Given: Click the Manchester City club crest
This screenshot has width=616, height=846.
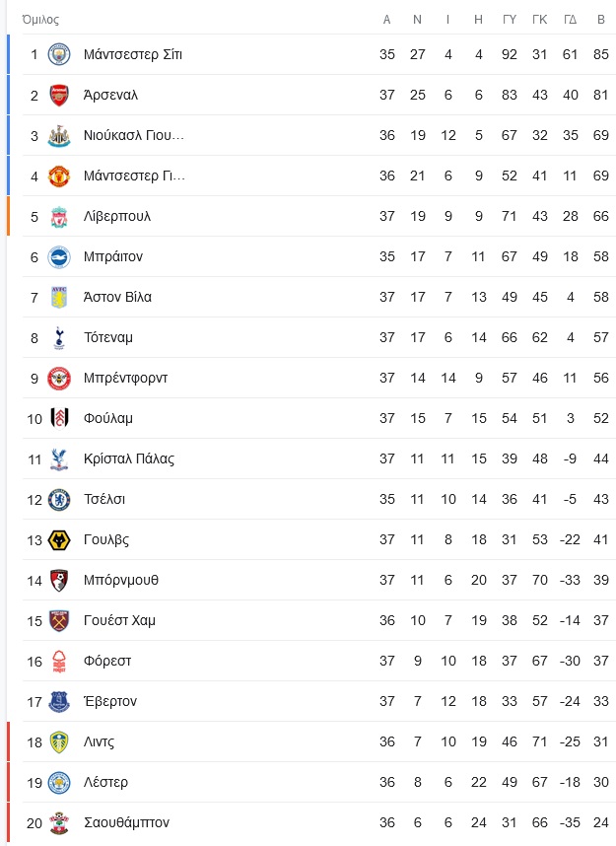Looking at the screenshot, I should (59, 54).
